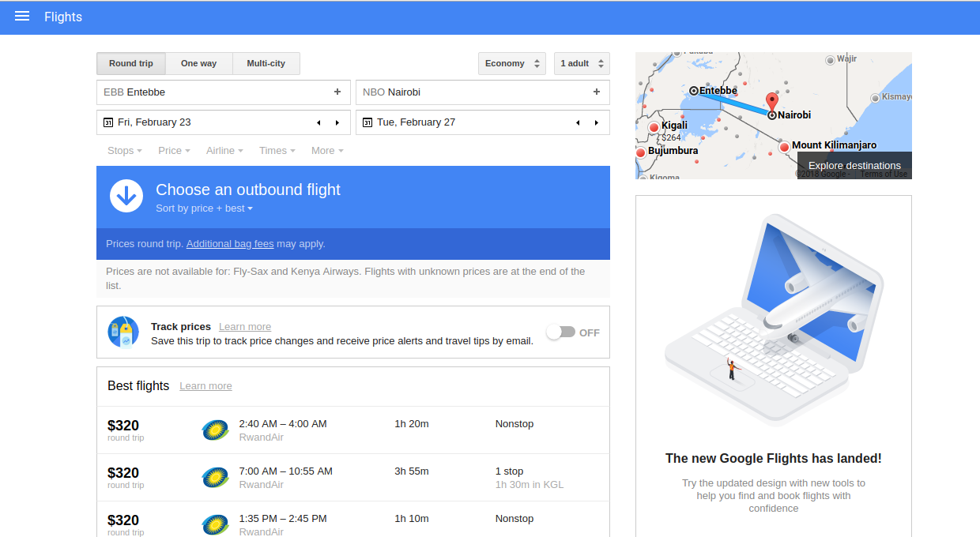Click the 1h 10m duration text

(x=412, y=519)
